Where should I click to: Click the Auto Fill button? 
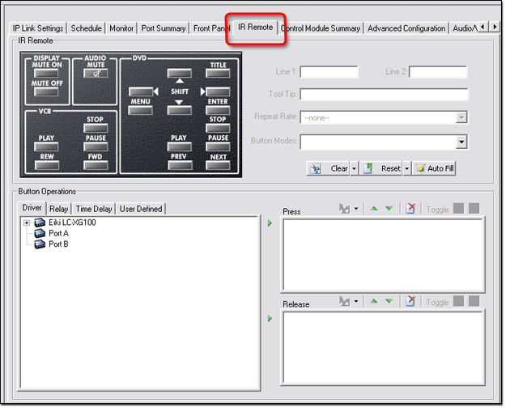tap(435, 168)
